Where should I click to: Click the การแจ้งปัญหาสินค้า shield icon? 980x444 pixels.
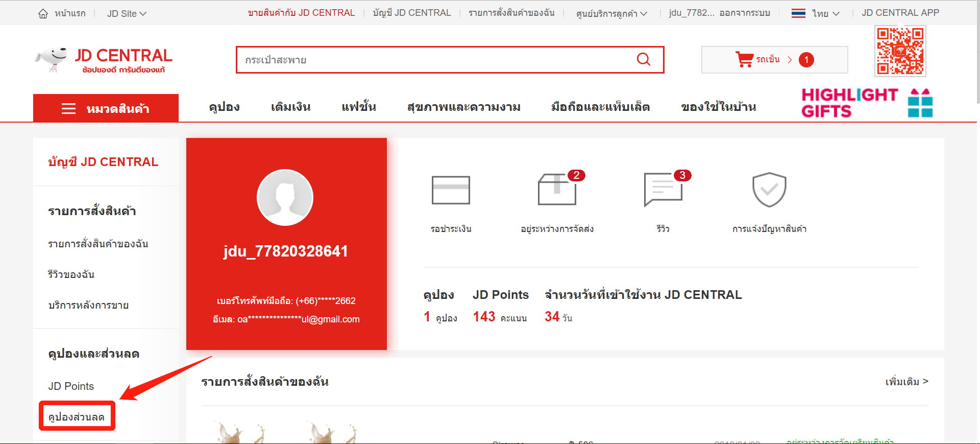click(769, 190)
